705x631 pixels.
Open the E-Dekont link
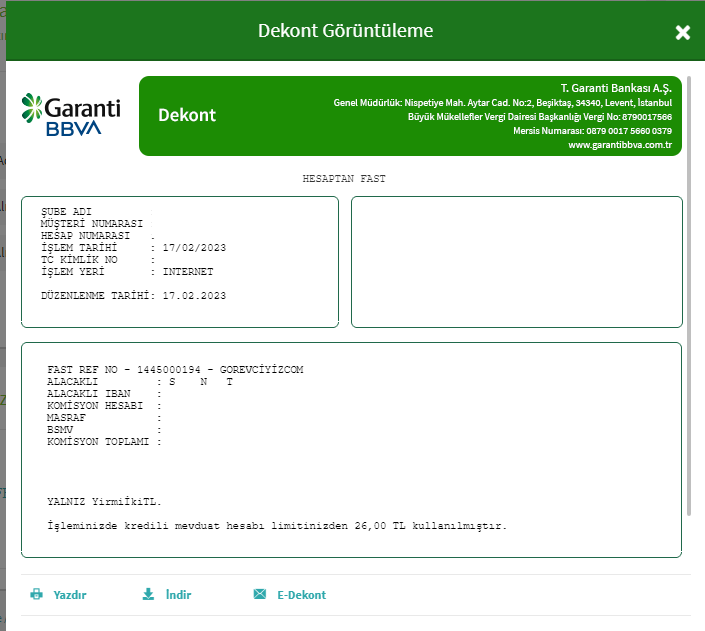point(301,595)
